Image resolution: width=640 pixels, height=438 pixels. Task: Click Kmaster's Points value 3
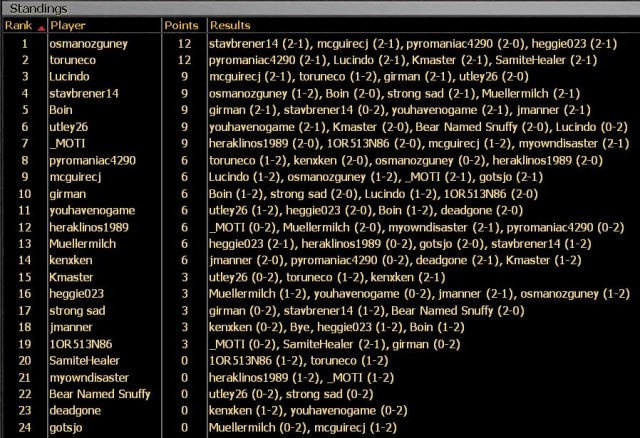pos(184,277)
